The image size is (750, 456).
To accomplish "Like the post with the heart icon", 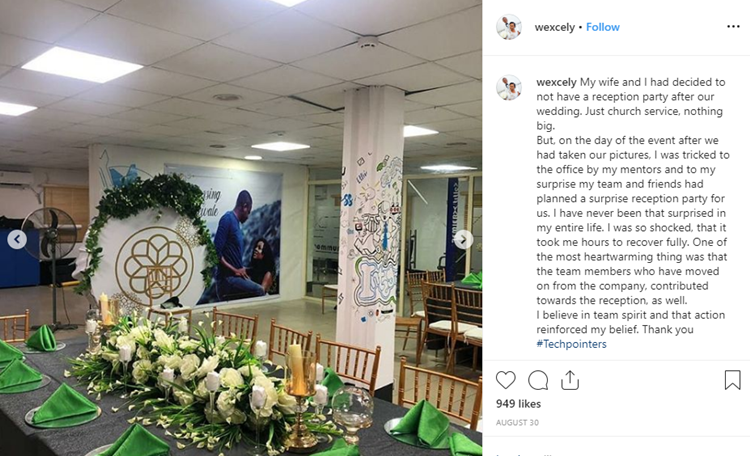I will pos(506,380).
